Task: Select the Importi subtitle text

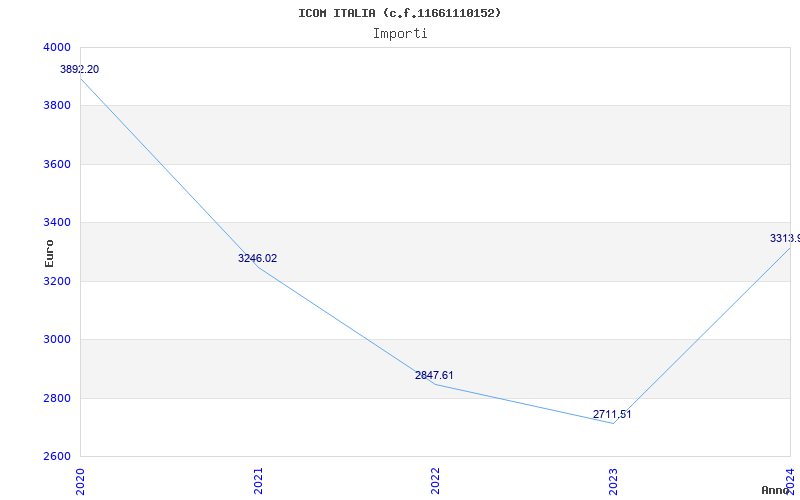Action: (x=400, y=33)
